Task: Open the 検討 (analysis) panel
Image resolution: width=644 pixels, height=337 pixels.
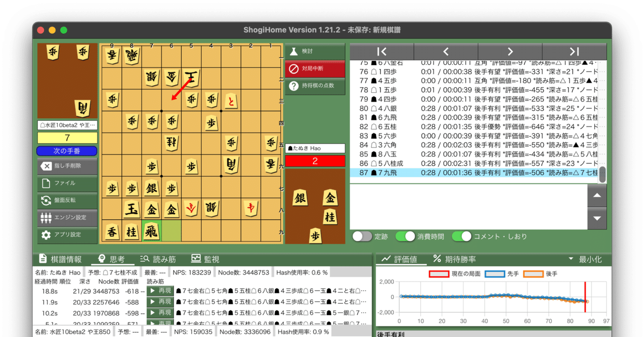Action: point(314,50)
